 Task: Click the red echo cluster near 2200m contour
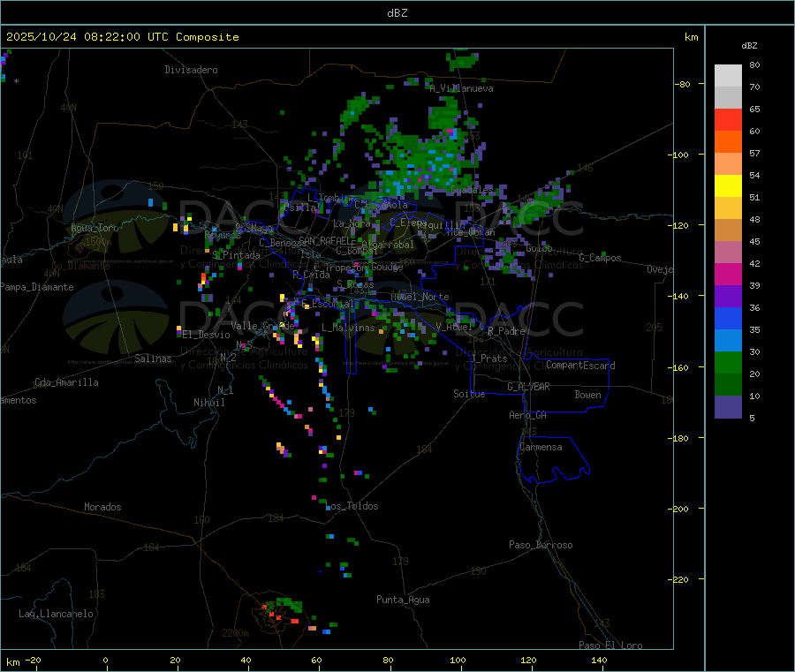(279, 615)
